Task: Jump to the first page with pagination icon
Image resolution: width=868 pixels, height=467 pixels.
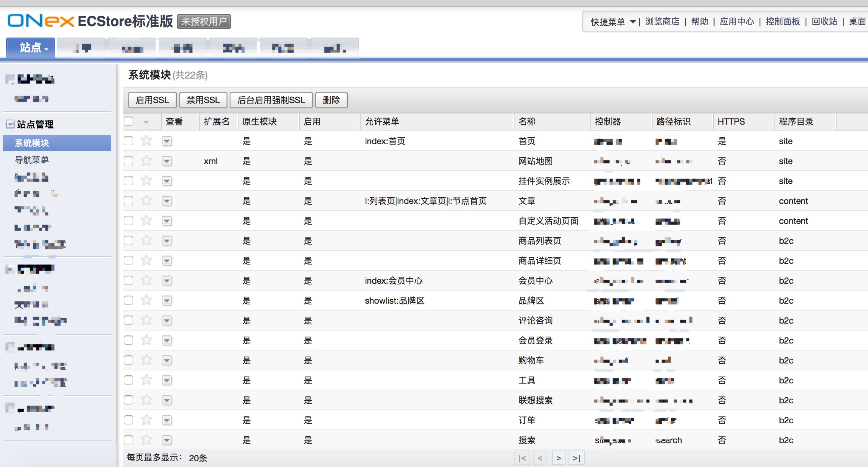Action: [x=522, y=458]
